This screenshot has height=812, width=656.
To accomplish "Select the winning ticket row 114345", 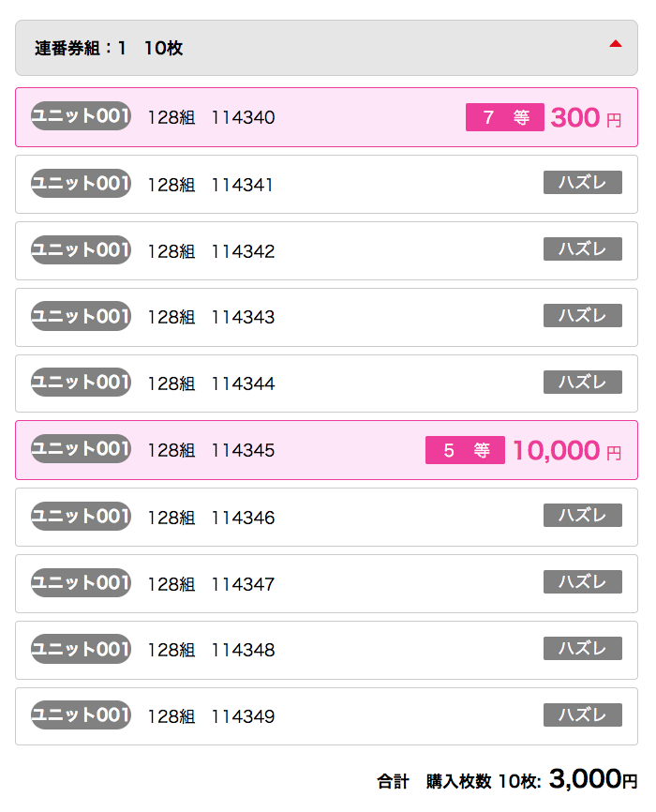I will click(x=326, y=450).
